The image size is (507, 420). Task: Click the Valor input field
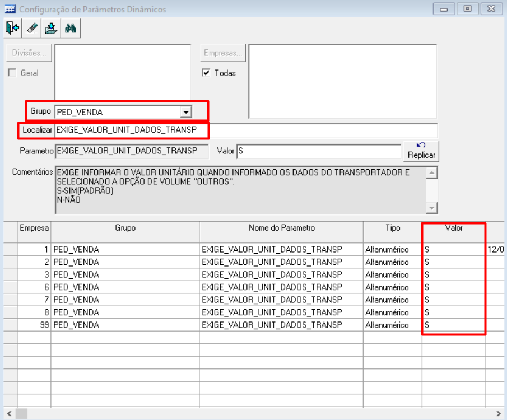coord(318,151)
